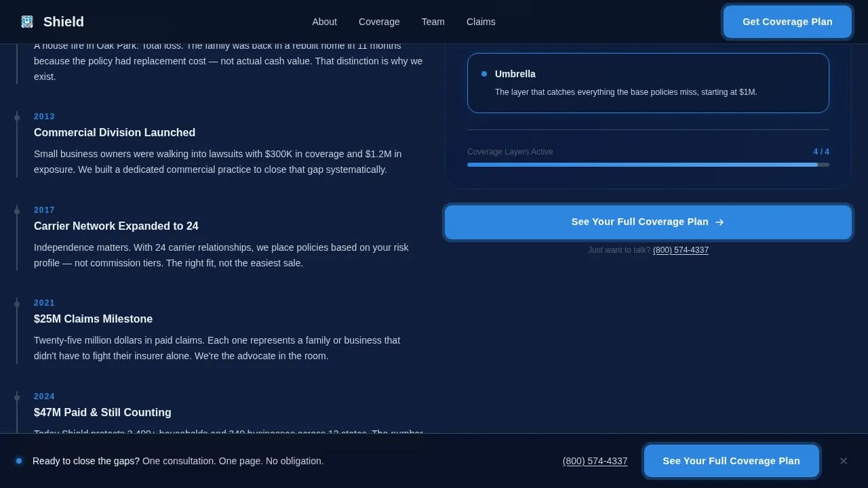Click the 2021 year label

coord(44,303)
